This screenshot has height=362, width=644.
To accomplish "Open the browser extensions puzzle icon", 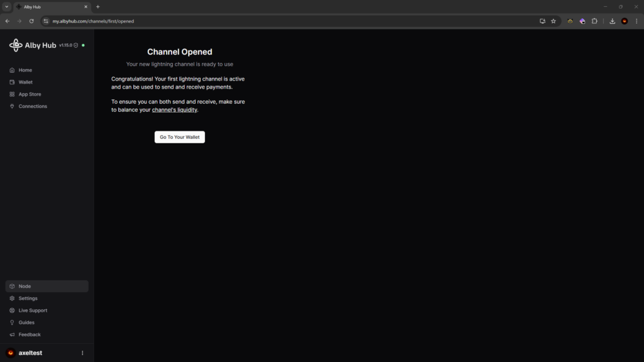I will click(x=594, y=21).
